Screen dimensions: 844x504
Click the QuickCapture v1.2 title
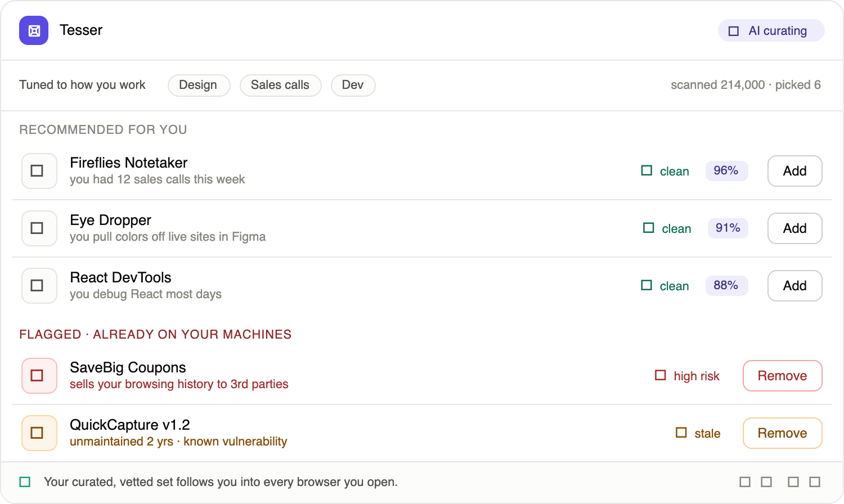point(130,425)
